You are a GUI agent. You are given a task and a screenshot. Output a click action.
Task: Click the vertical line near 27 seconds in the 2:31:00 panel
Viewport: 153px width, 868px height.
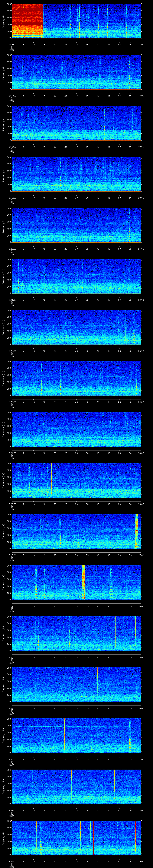[x=71, y=785]
